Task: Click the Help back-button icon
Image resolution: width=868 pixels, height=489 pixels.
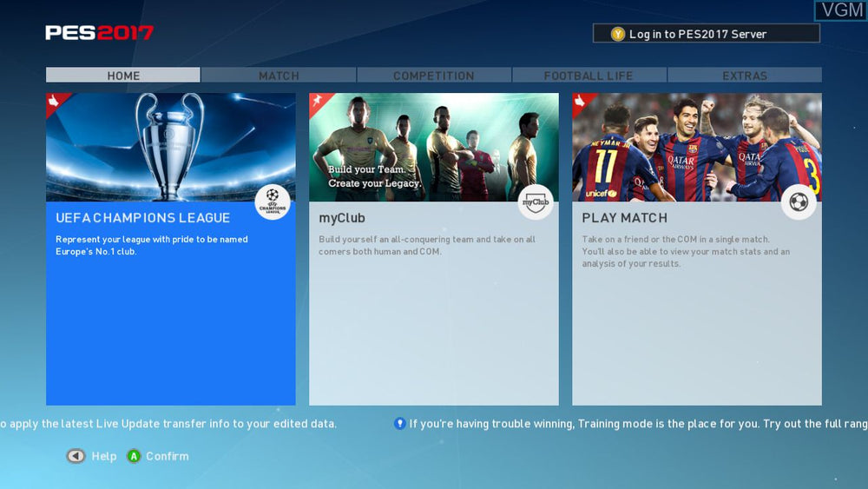Action: point(76,456)
